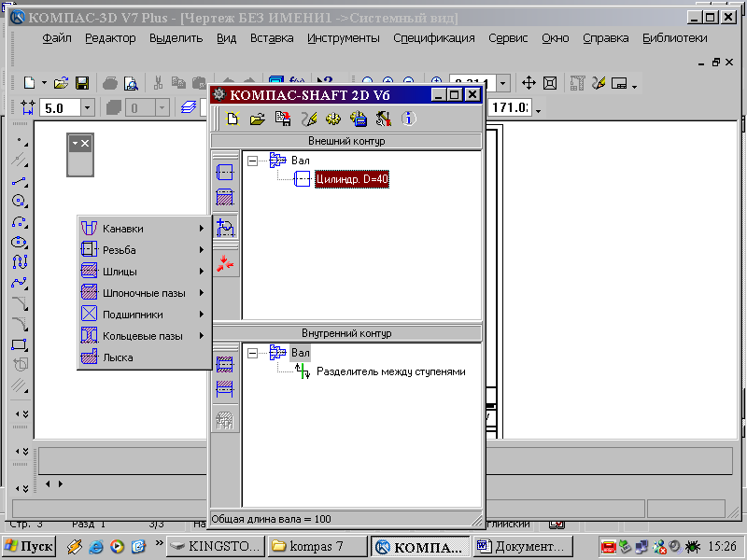Click the Cut scissors icon
The height and width of the screenshot is (560, 747).
point(158,83)
